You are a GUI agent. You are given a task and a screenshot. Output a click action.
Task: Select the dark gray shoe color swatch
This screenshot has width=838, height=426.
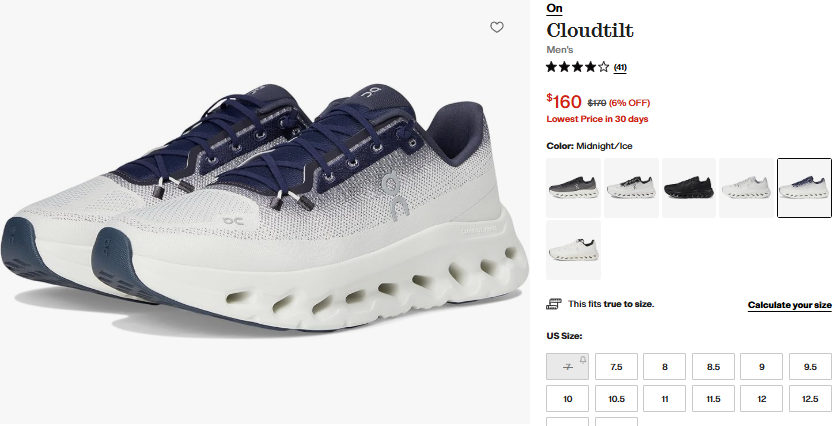(x=573, y=188)
